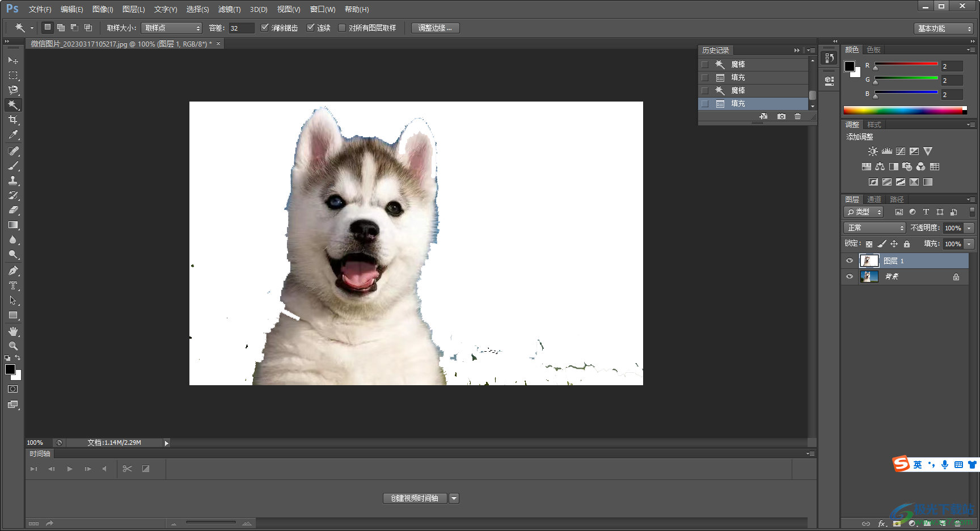Select the History Brush tool
Image resolution: width=980 pixels, height=531 pixels.
click(13, 195)
